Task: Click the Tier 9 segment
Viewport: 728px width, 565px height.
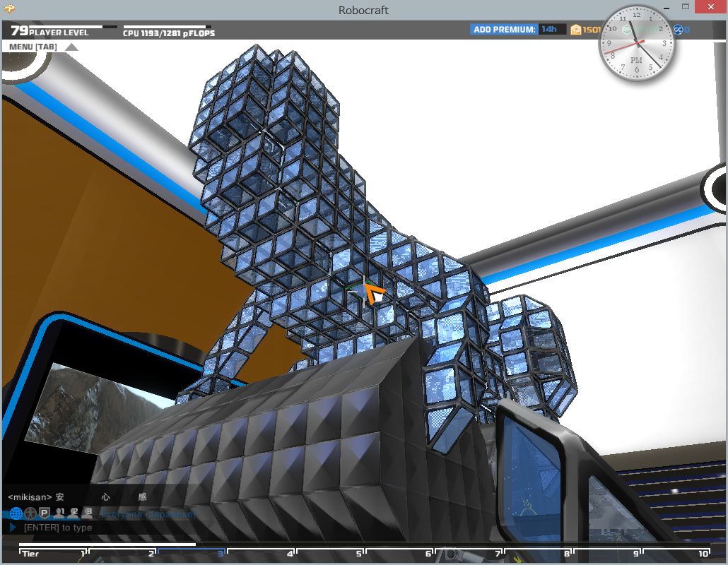Action: click(608, 553)
